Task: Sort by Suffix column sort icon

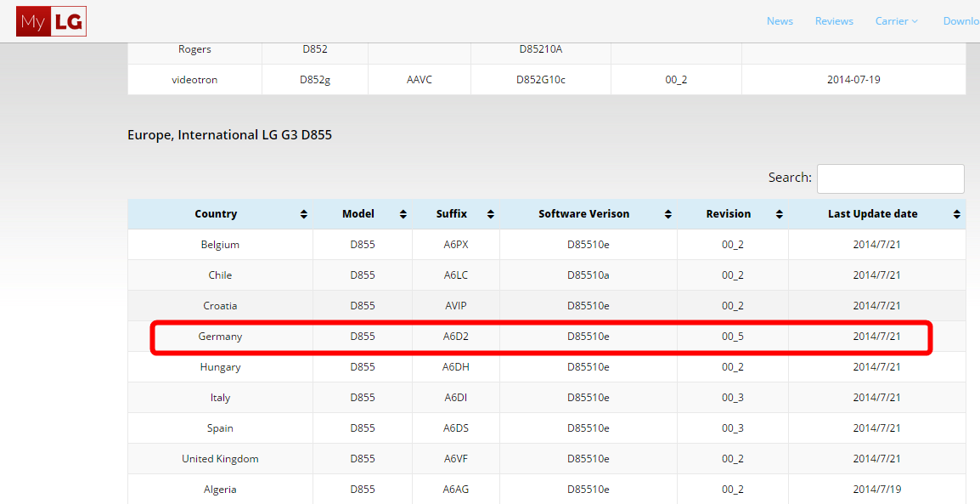Action: pyautogui.click(x=491, y=215)
